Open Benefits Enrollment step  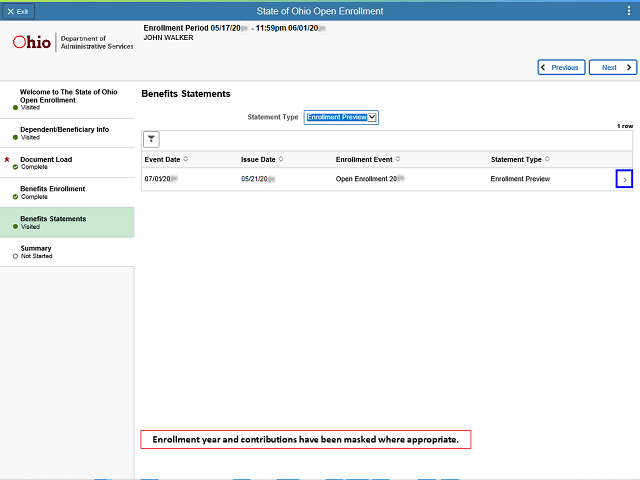[x=67, y=192]
